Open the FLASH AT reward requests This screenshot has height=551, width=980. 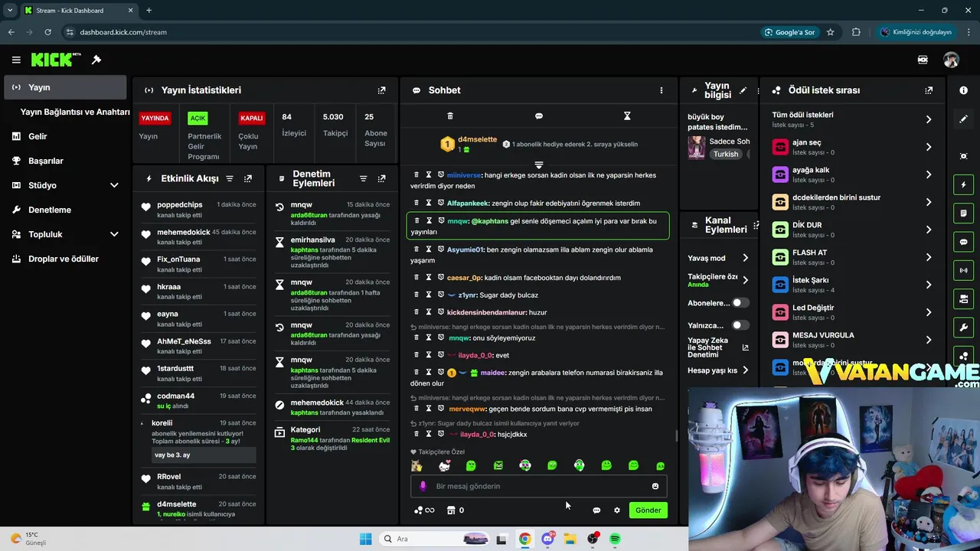853,257
